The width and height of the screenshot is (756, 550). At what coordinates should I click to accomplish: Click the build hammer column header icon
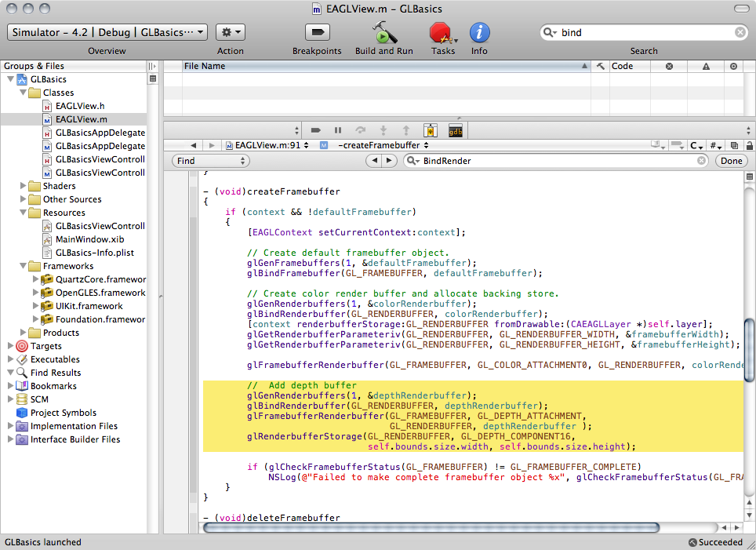[600, 66]
